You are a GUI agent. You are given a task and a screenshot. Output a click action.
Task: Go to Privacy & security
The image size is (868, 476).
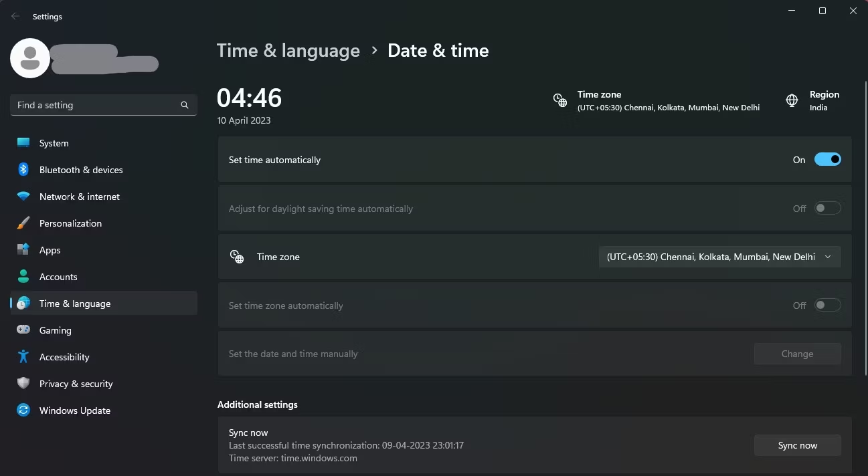(x=104, y=384)
